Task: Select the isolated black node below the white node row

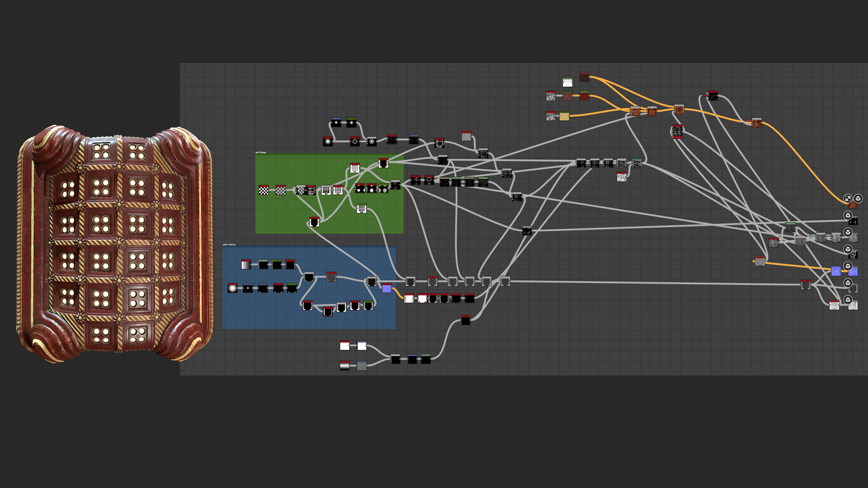Action: point(465,320)
